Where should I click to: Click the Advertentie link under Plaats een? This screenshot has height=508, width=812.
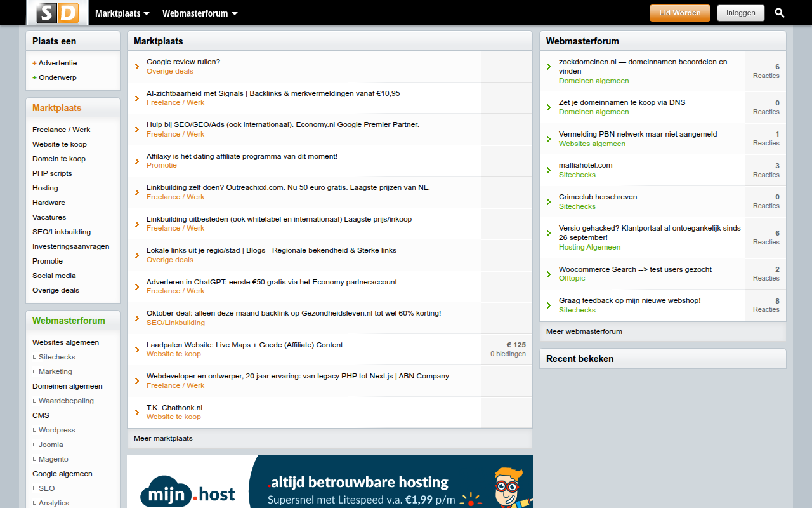tap(58, 63)
